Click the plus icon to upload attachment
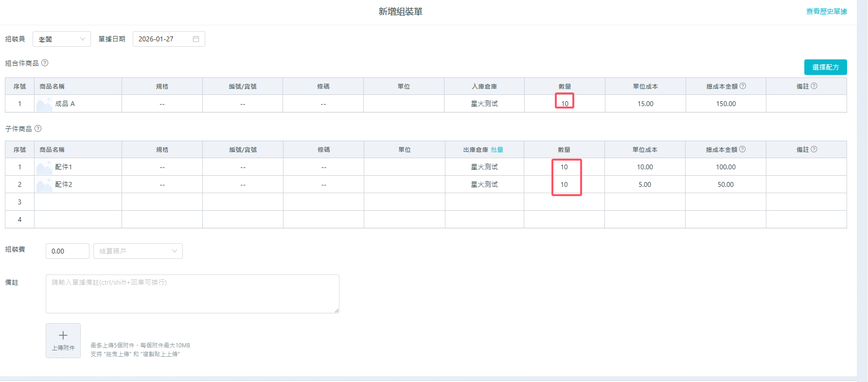This screenshot has width=868, height=382. click(63, 335)
